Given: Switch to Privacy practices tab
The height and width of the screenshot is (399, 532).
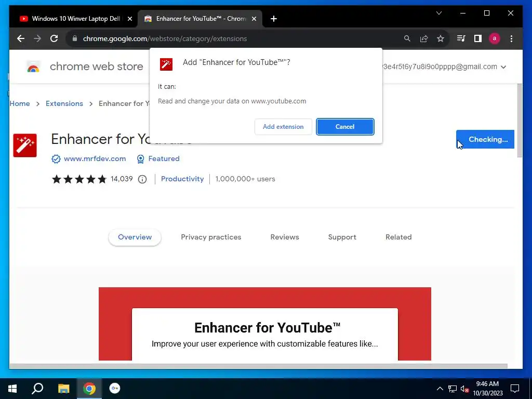Looking at the screenshot, I should click(x=211, y=237).
